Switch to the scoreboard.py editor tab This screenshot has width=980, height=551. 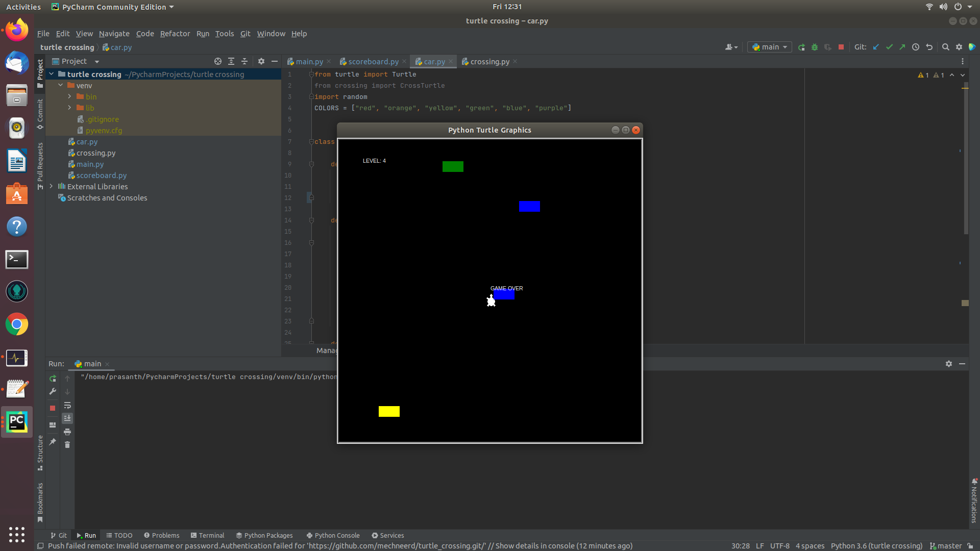pos(373,61)
